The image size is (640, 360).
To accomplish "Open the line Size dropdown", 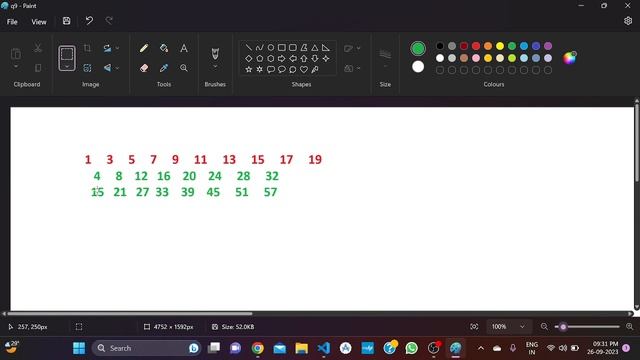I will coord(385,58).
